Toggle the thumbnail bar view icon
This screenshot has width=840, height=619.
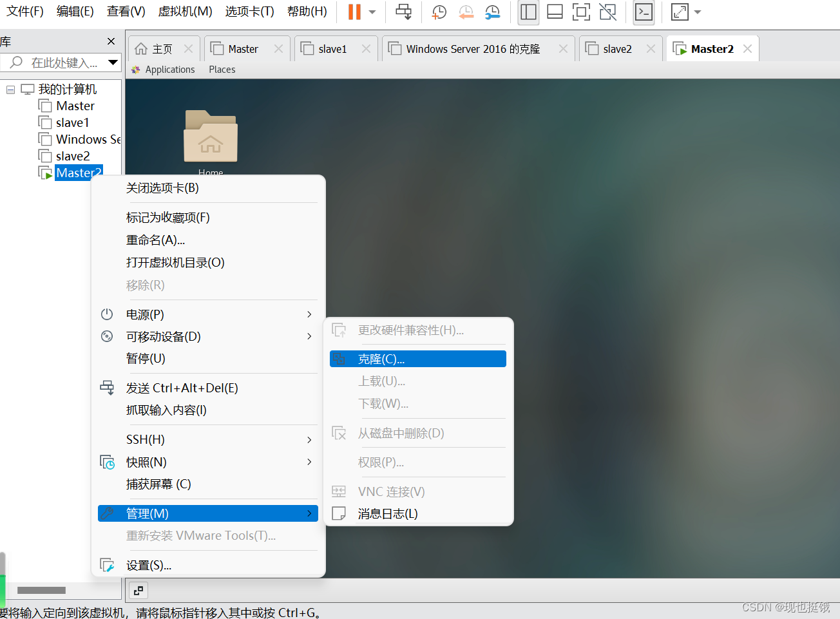tap(555, 12)
